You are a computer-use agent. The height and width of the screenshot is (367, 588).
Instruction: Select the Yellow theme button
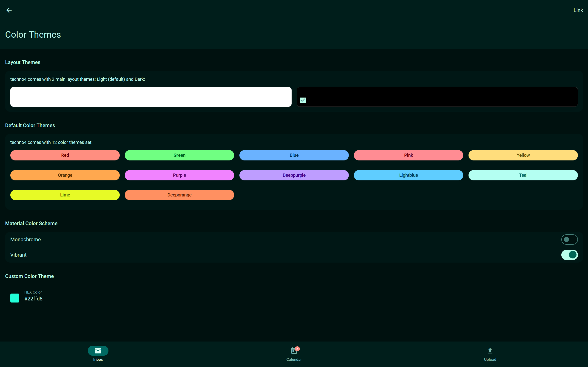523,155
